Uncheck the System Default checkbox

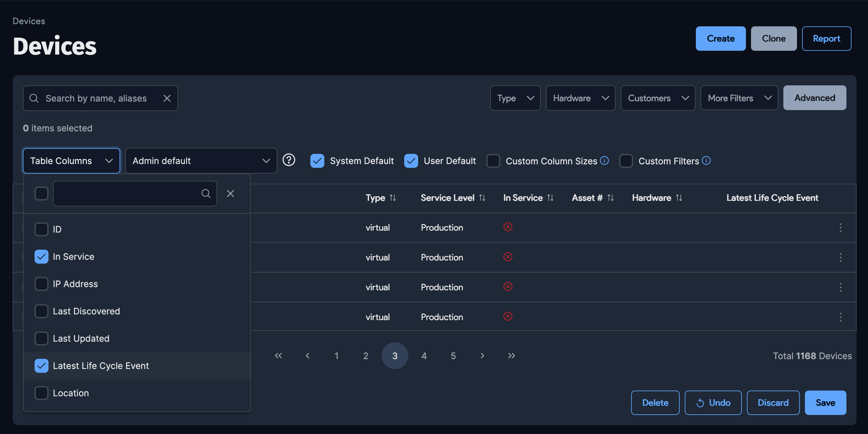point(317,161)
